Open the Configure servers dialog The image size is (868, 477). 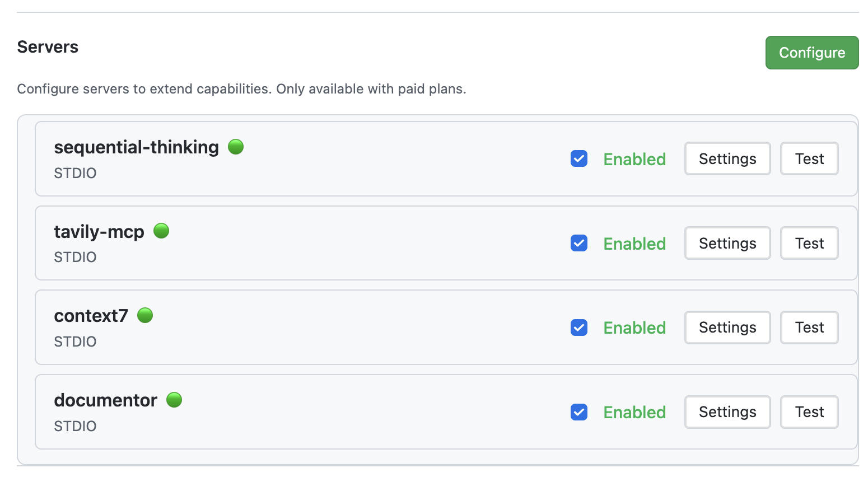811,52
